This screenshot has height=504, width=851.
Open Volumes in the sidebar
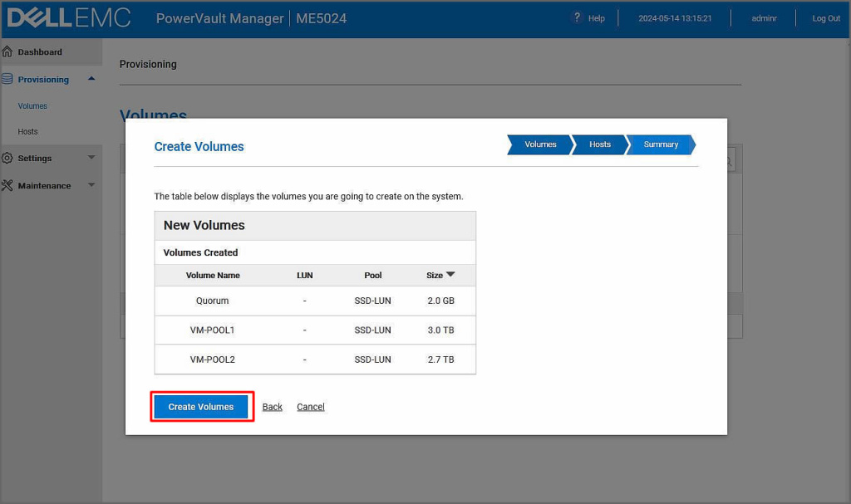pyautogui.click(x=32, y=106)
